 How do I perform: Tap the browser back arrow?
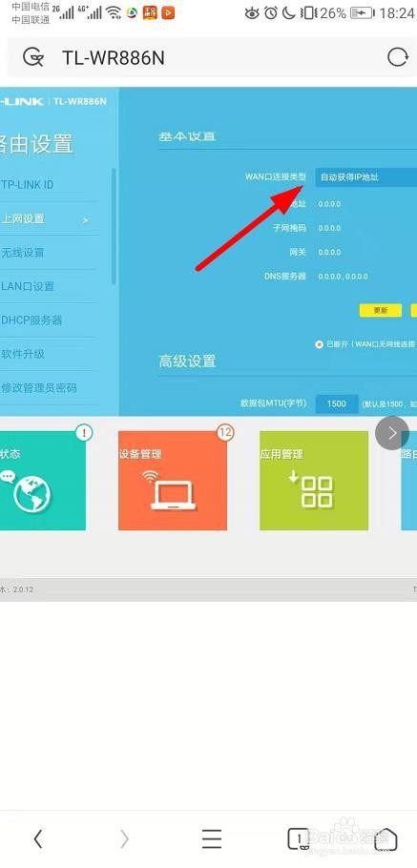pyautogui.click(x=37, y=839)
